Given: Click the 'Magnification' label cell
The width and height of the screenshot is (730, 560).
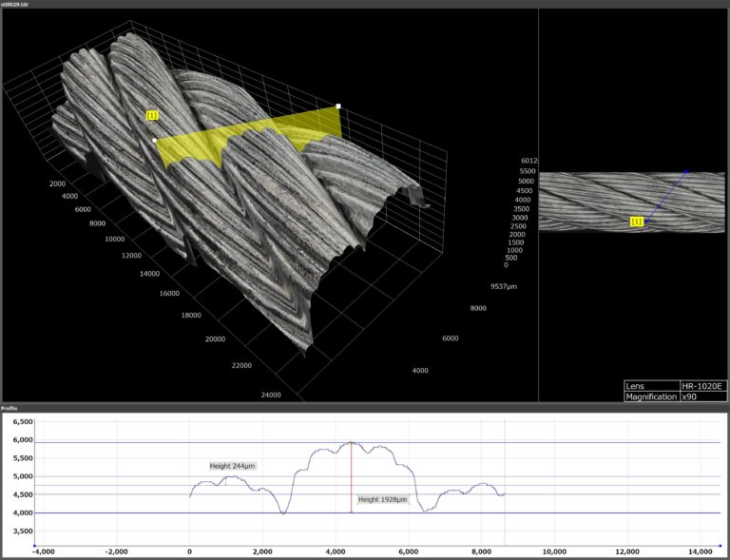Looking at the screenshot, I should (x=652, y=396).
